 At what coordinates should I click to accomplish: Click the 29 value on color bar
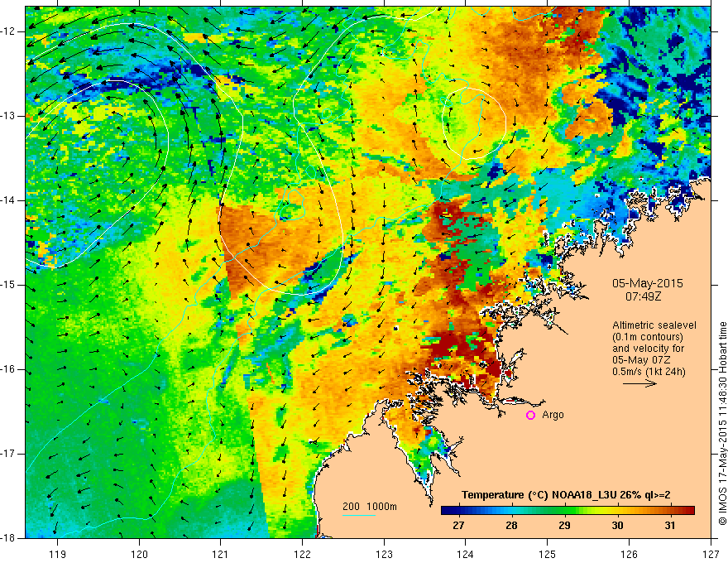click(564, 526)
